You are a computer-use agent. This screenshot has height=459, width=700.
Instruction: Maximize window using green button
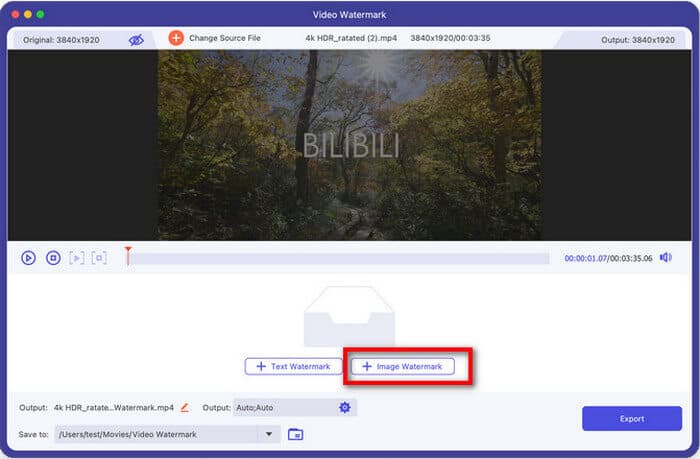coord(40,14)
